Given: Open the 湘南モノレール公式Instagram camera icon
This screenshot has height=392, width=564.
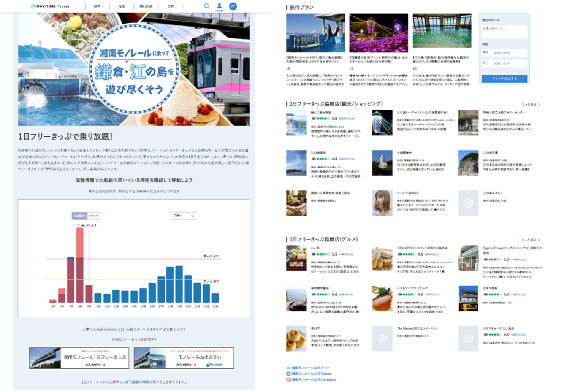Looking at the screenshot, I should tap(288, 380).
